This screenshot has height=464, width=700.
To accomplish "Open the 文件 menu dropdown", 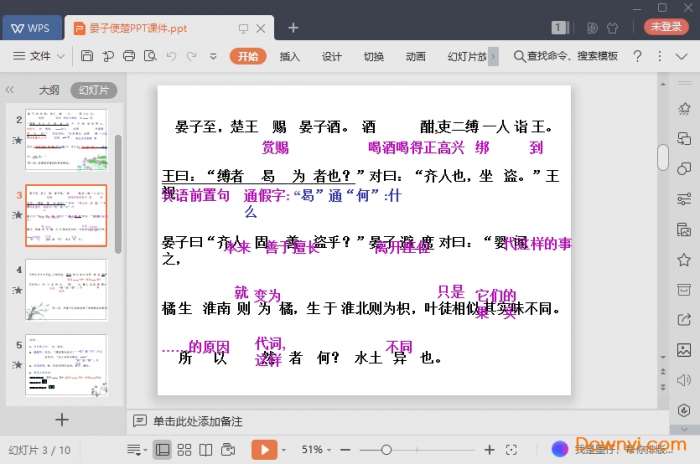I will point(40,56).
